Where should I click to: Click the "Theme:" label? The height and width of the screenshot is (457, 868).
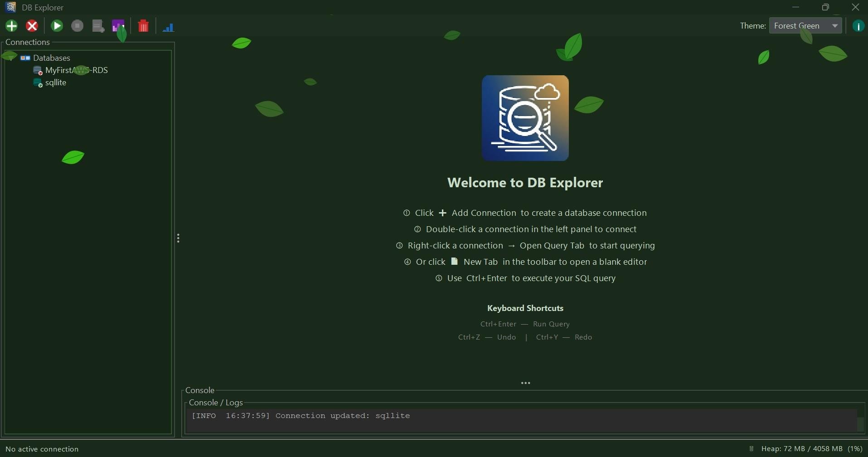[753, 26]
